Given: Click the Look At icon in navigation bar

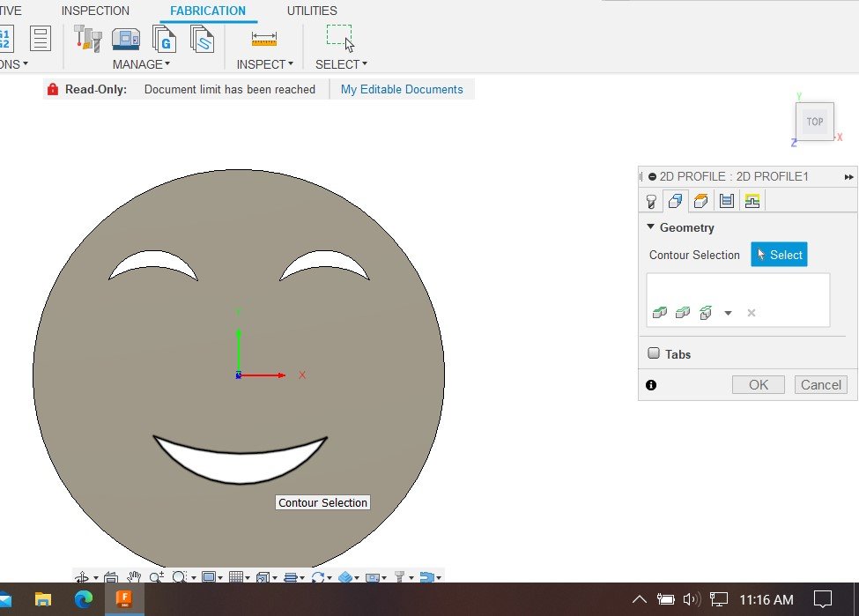Looking at the screenshot, I should 111,577.
